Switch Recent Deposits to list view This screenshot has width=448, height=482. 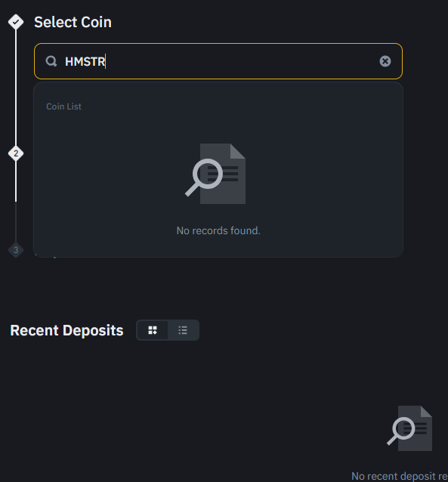pos(183,330)
